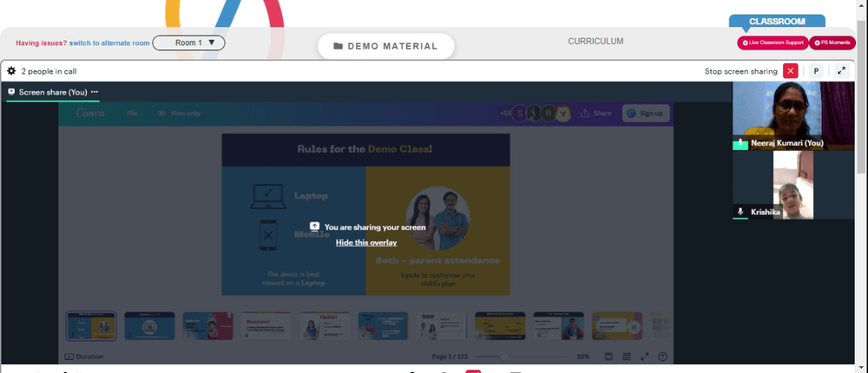This screenshot has height=373, width=868.
Task: Select Welcome slide thumbnail 4
Action: click(x=266, y=325)
